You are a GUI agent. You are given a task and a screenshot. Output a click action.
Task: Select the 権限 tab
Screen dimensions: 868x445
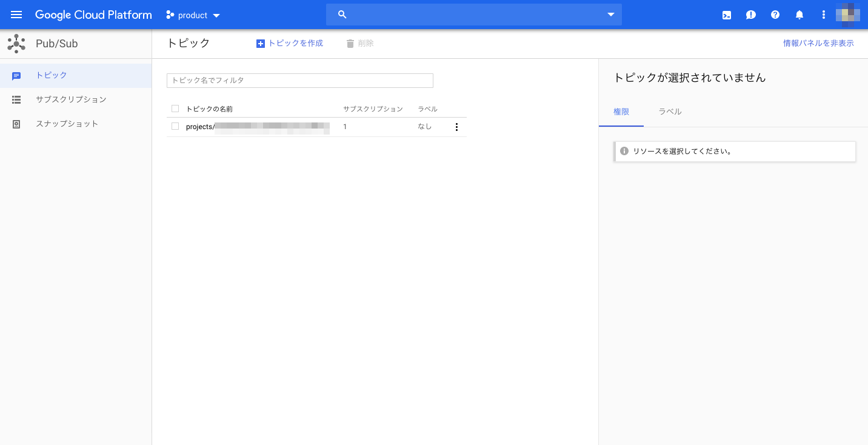click(x=621, y=112)
